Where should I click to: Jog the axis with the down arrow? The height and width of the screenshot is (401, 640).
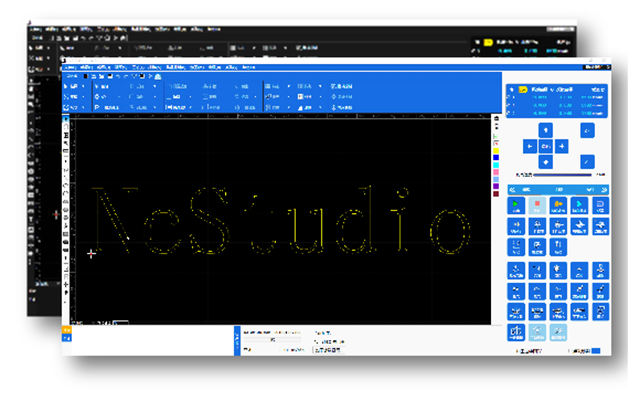545,162
